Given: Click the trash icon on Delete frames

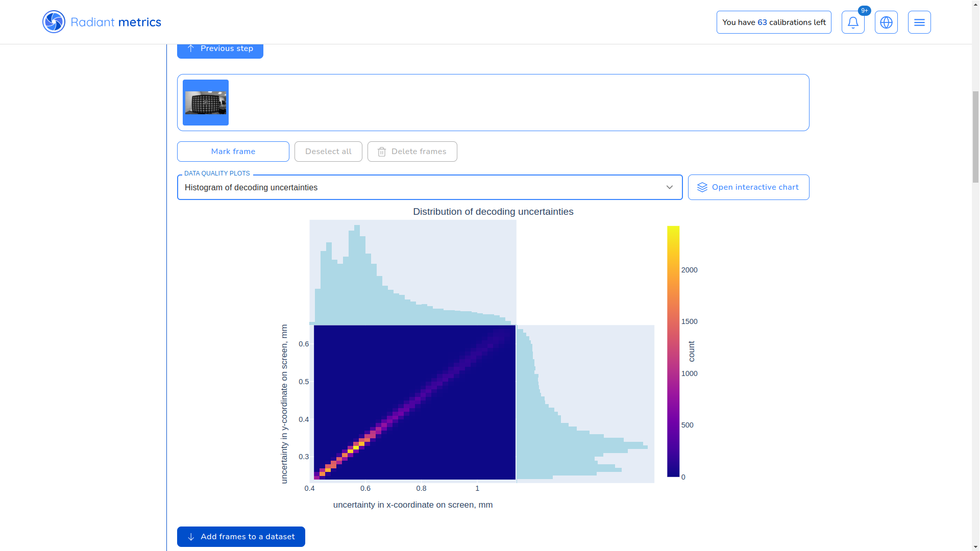Looking at the screenshot, I should point(382,152).
